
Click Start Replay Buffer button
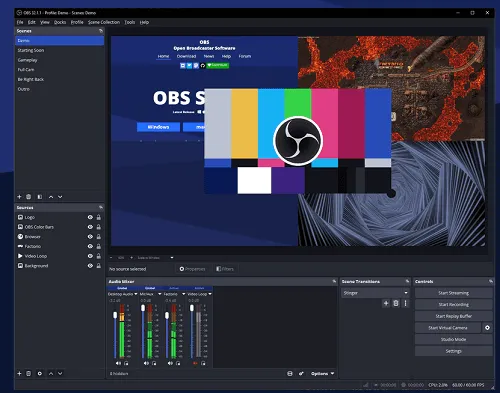454,316
